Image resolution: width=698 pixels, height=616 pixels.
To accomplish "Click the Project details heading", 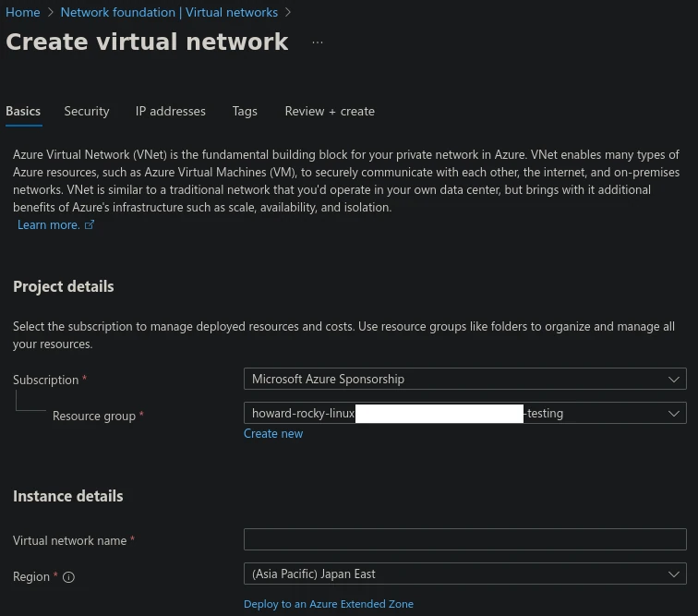I will coord(63,286).
